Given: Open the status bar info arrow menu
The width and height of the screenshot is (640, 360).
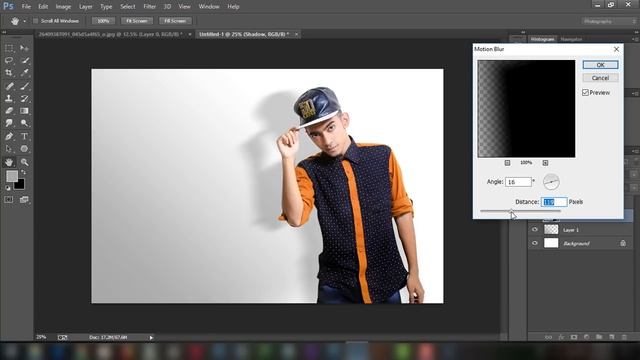Looking at the screenshot, I should 151,338.
